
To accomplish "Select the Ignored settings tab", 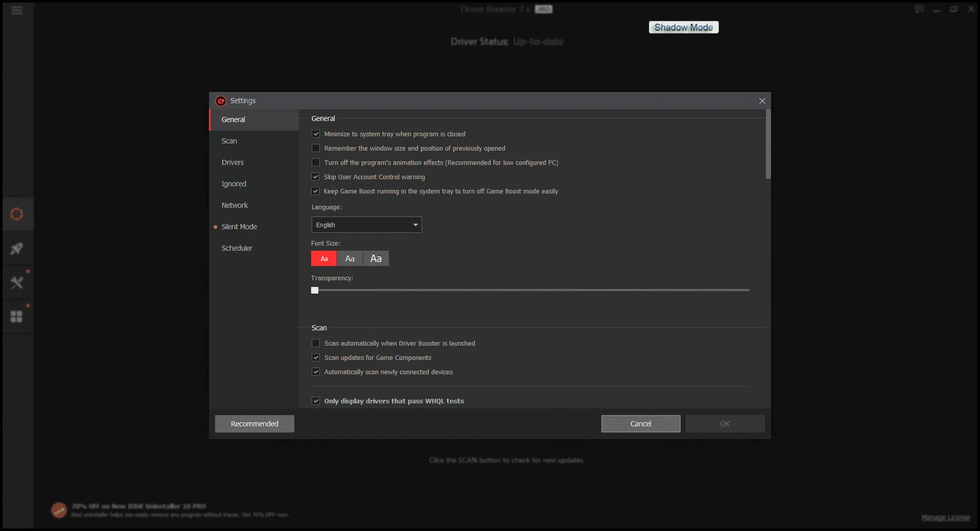I will pyautogui.click(x=254, y=184).
